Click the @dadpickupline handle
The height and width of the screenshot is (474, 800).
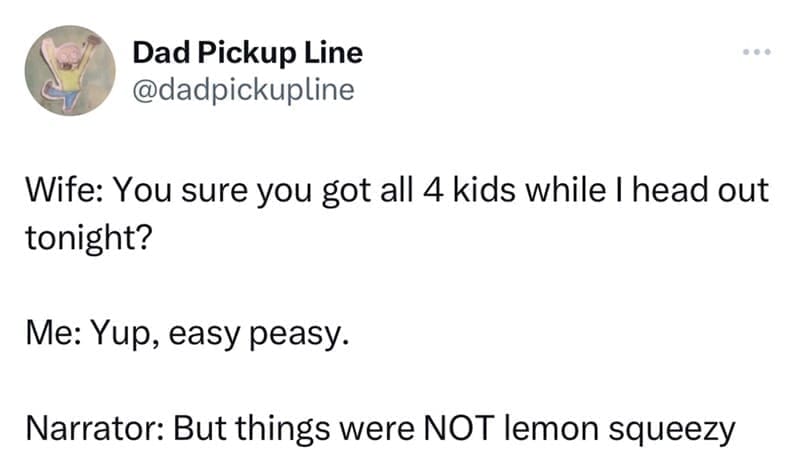[243, 90]
